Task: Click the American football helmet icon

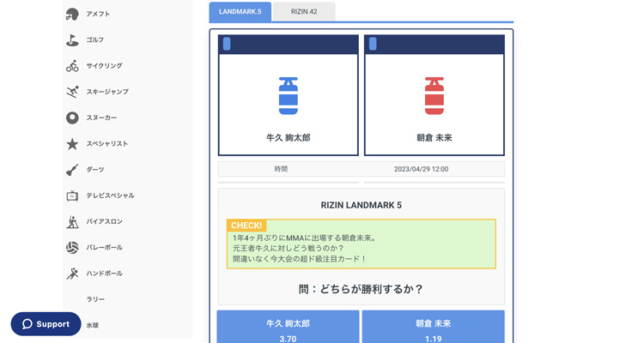Action: coord(72,14)
